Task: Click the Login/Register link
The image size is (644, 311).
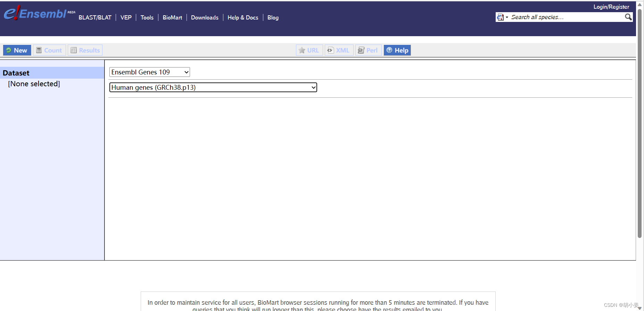Action: tap(611, 7)
